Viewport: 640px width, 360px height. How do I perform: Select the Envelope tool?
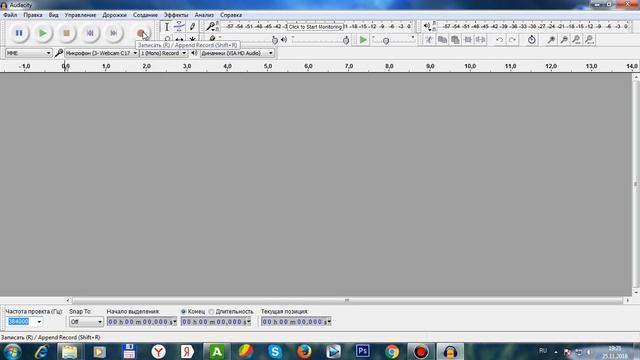pos(179,27)
